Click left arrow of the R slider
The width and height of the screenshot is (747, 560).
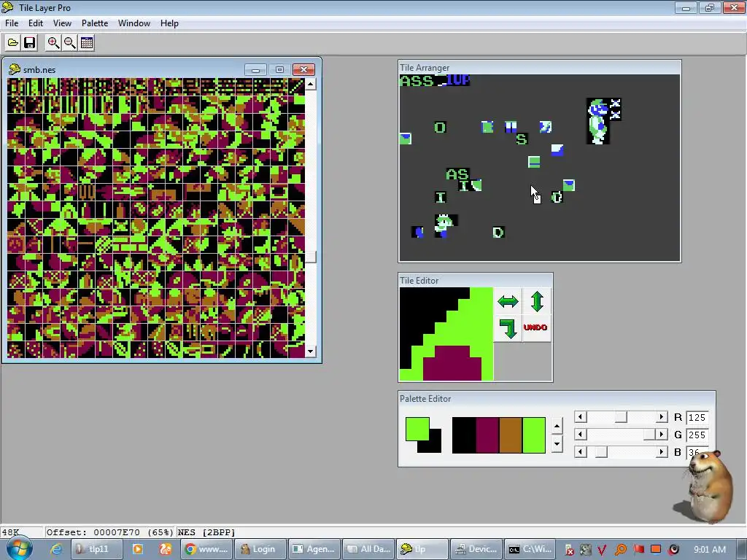coord(580,417)
